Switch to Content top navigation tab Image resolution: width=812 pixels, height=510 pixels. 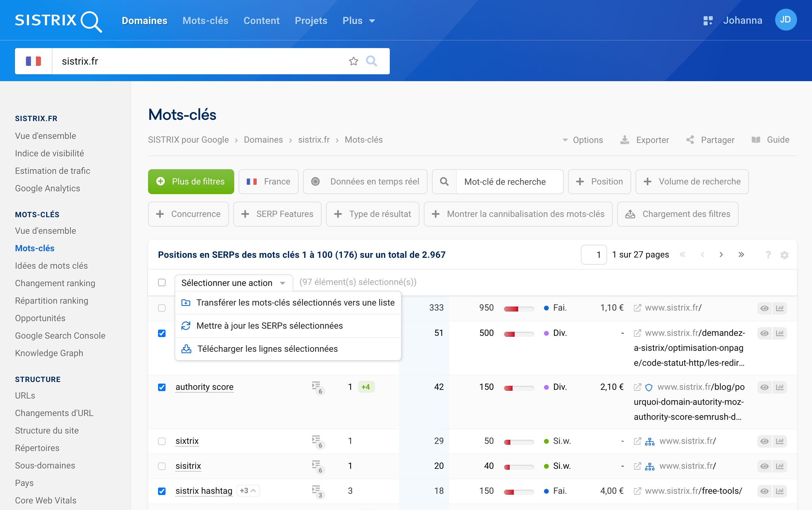point(262,21)
